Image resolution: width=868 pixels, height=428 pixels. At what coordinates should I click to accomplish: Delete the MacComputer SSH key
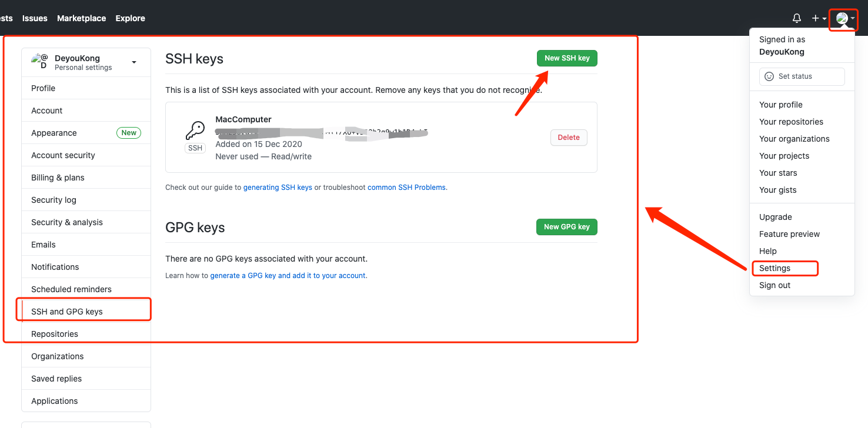(569, 138)
